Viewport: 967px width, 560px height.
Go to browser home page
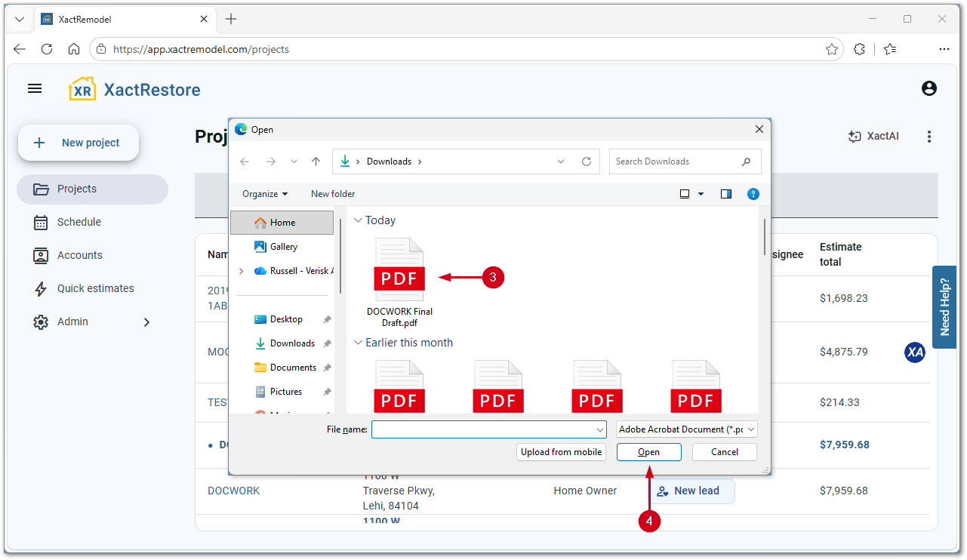point(74,49)
